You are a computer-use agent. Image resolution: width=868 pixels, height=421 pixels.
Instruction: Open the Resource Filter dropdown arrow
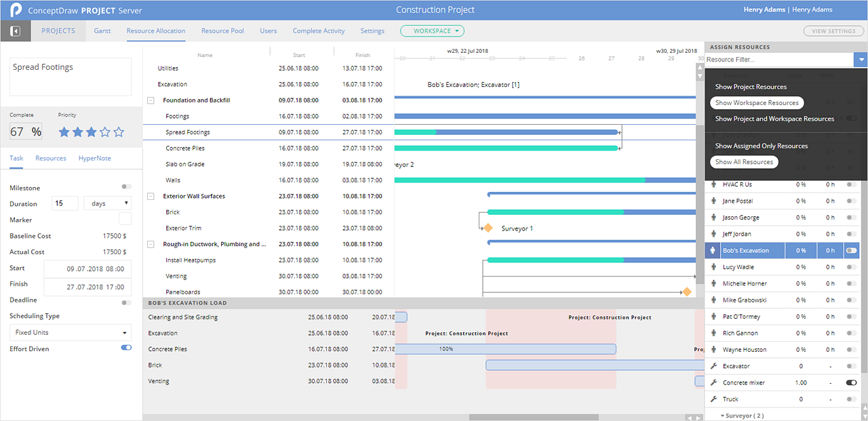pyautogui.click(x=861, y=60)
